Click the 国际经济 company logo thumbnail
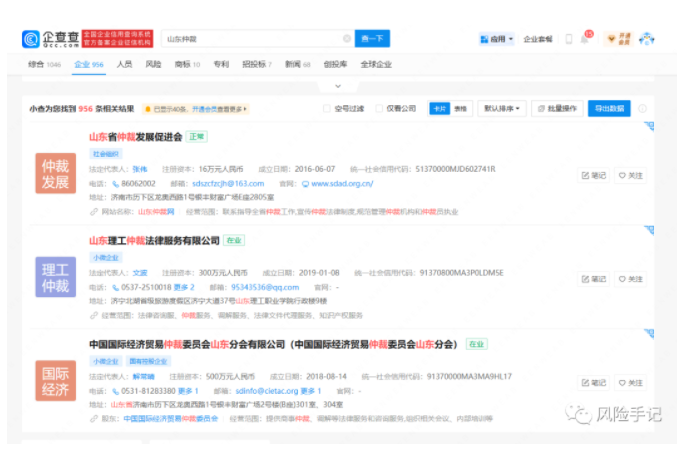This screenshot has width=677, height=452. pos(56,381)
